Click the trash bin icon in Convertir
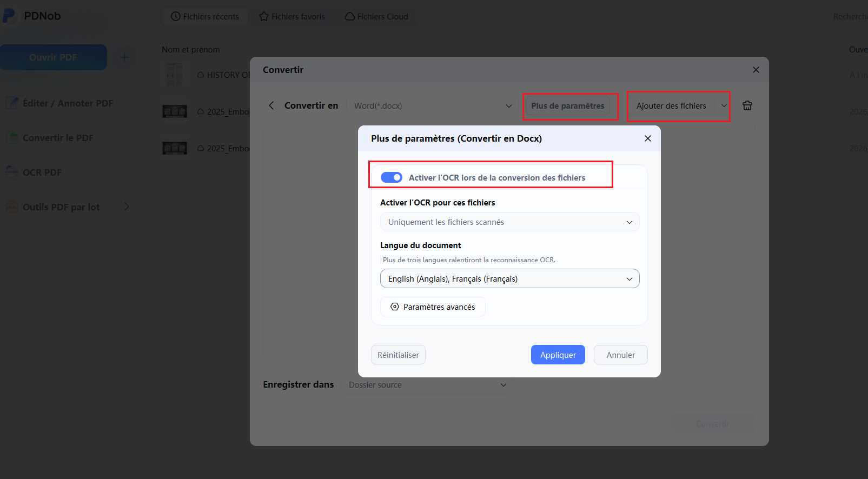The height and width of the screenshot is (479, 868). (747, 105)
